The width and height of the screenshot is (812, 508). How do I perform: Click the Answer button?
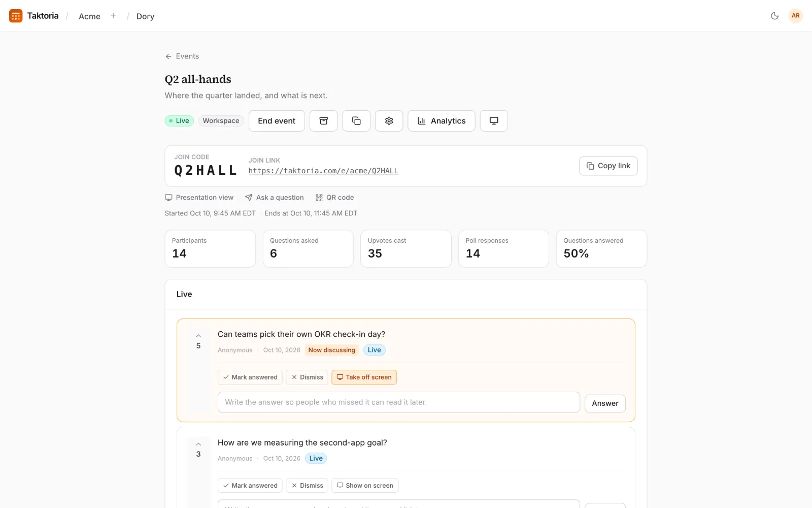(x=605, y=403)
